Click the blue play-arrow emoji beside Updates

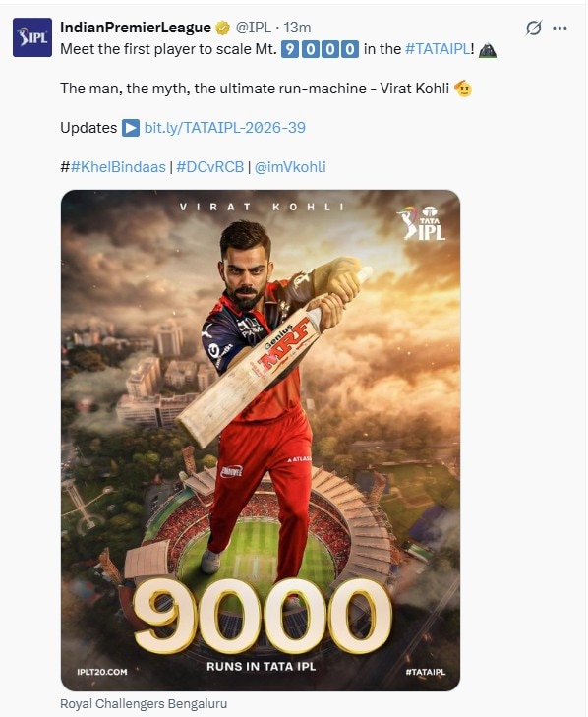[x=131, y=128]
